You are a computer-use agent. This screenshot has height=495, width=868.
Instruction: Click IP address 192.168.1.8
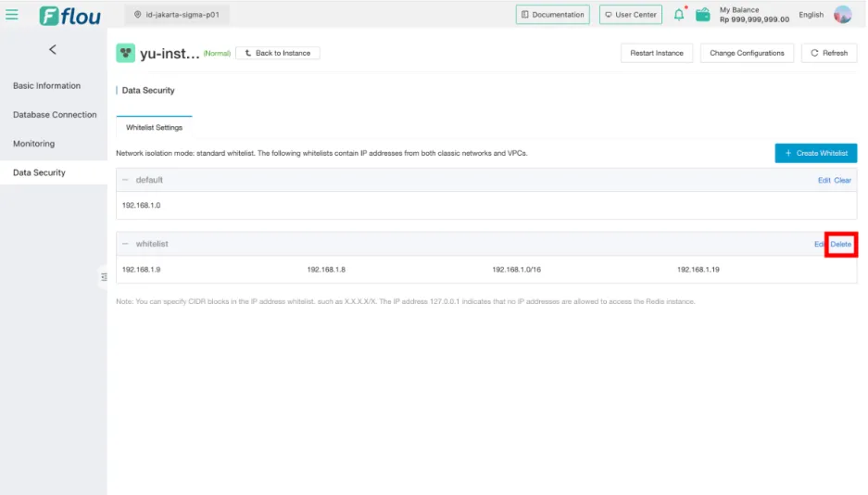326,270
